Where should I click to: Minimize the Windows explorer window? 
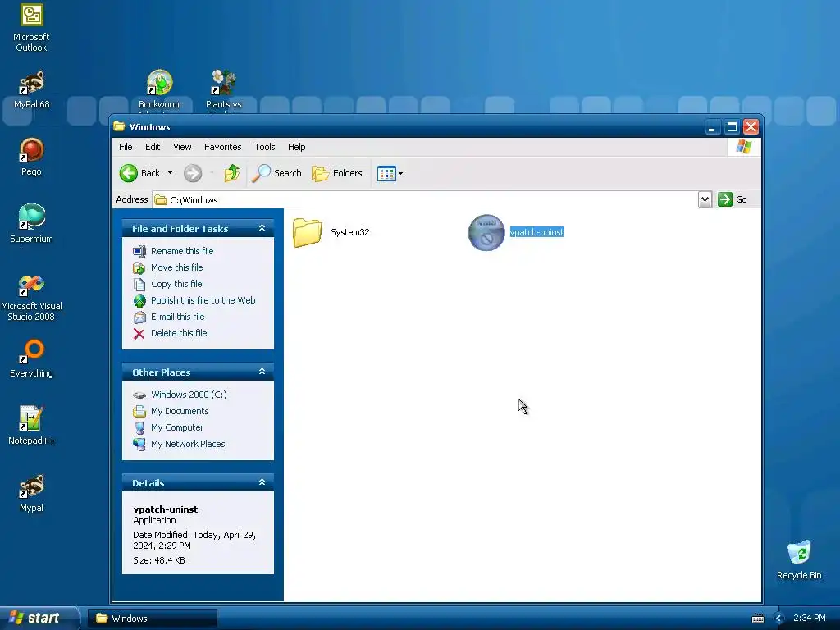pos(712,127)
